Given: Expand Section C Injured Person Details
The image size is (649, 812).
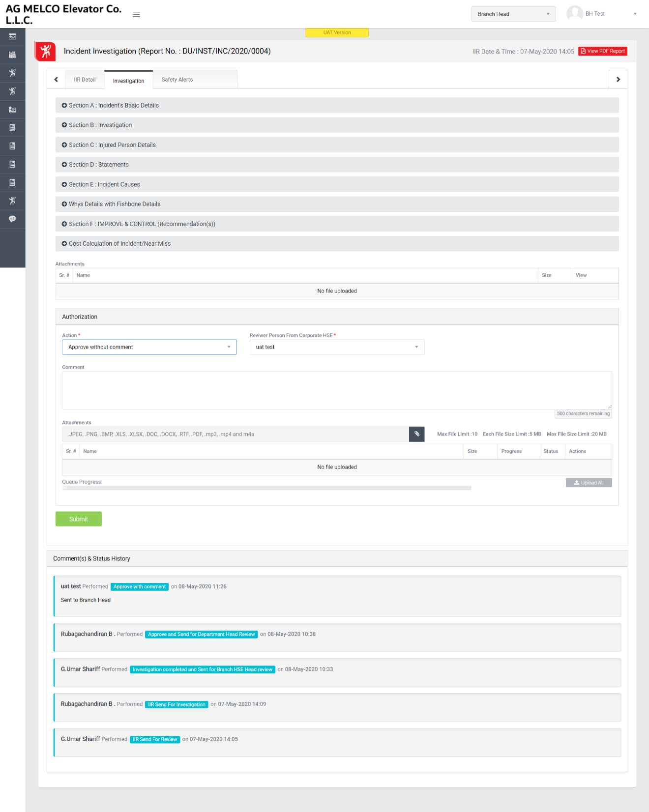Looking at the screenshot, I should 337,145.
